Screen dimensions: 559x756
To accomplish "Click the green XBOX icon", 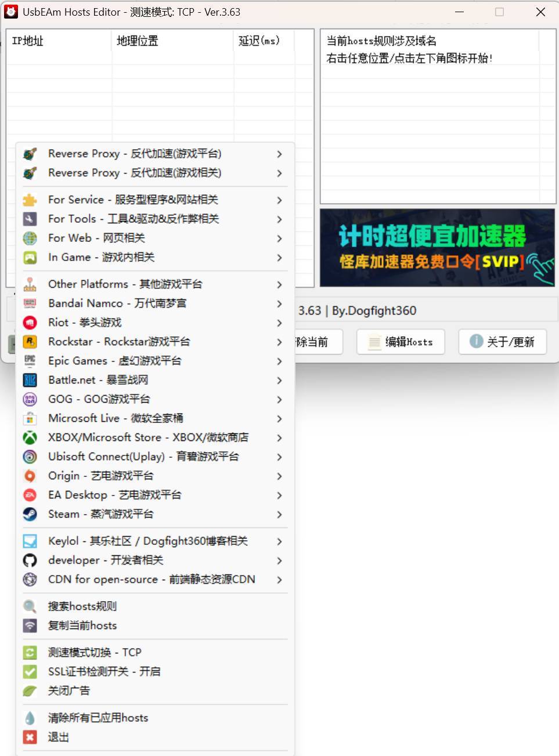I will click(30, 437).
